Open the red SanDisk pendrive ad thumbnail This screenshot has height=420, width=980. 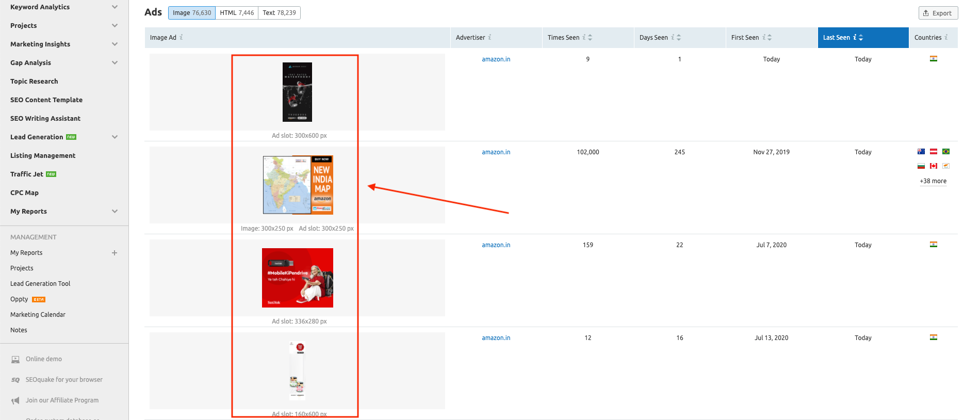point(298,278)
